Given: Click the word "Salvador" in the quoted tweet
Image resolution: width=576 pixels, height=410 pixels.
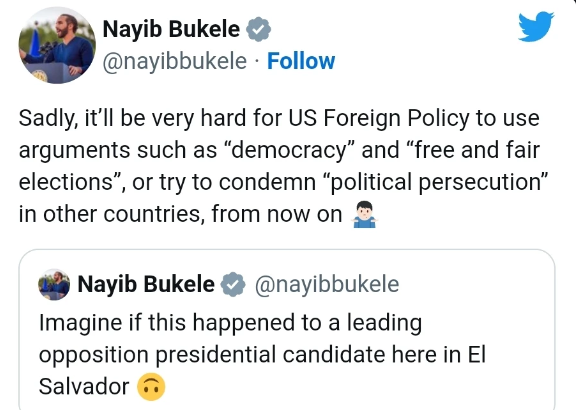Looking at the screenshot, I should click(84, 387).
